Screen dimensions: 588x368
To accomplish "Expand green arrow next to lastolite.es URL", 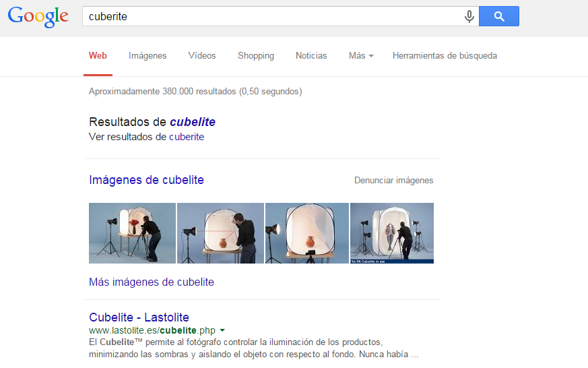I will pyautogui.click(x=222, y=330).
